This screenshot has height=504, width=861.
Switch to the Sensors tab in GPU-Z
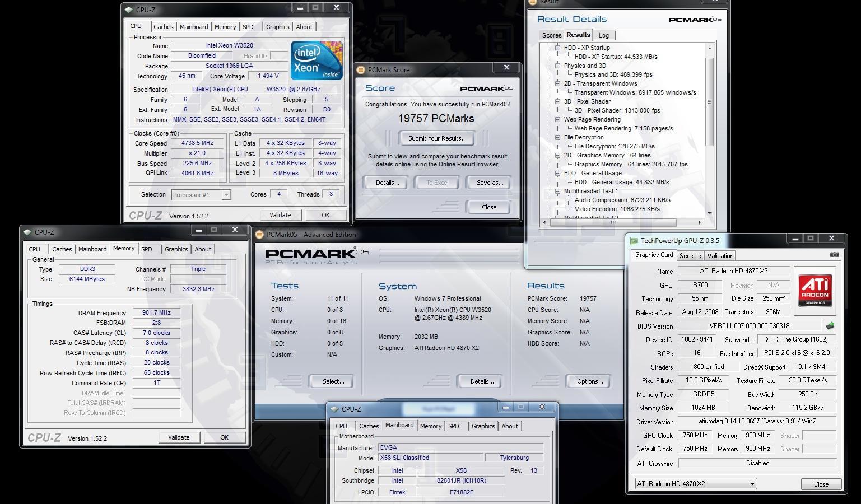pyautogui.click(x=690, y=255)
